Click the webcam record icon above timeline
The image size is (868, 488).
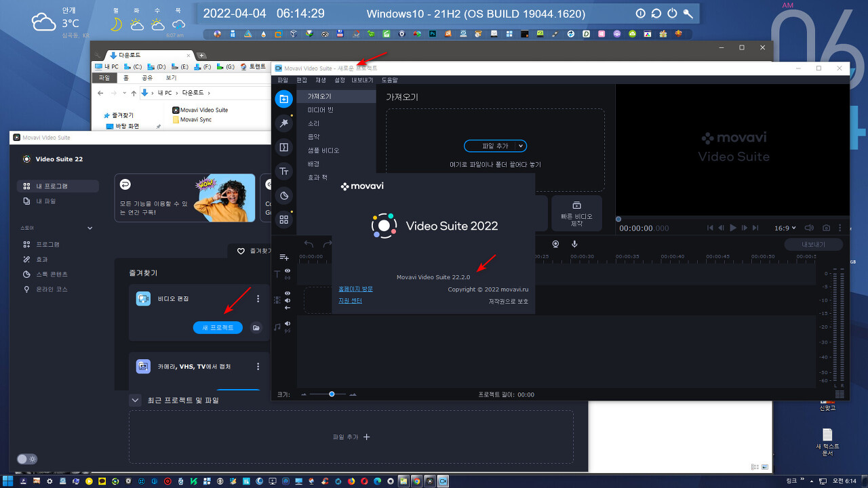coord(555,244)
